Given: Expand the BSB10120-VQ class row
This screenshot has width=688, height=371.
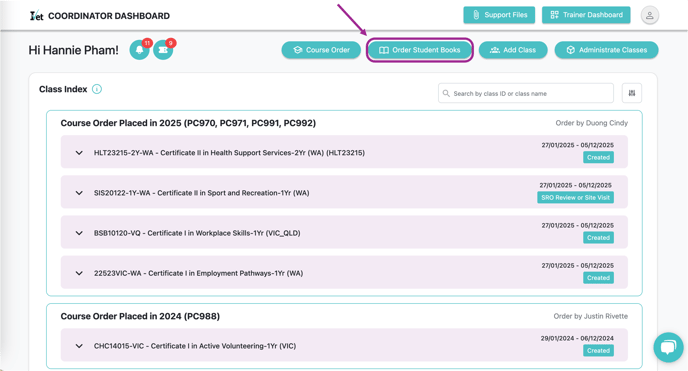Looking at the screenshot, I should (79, 233).
